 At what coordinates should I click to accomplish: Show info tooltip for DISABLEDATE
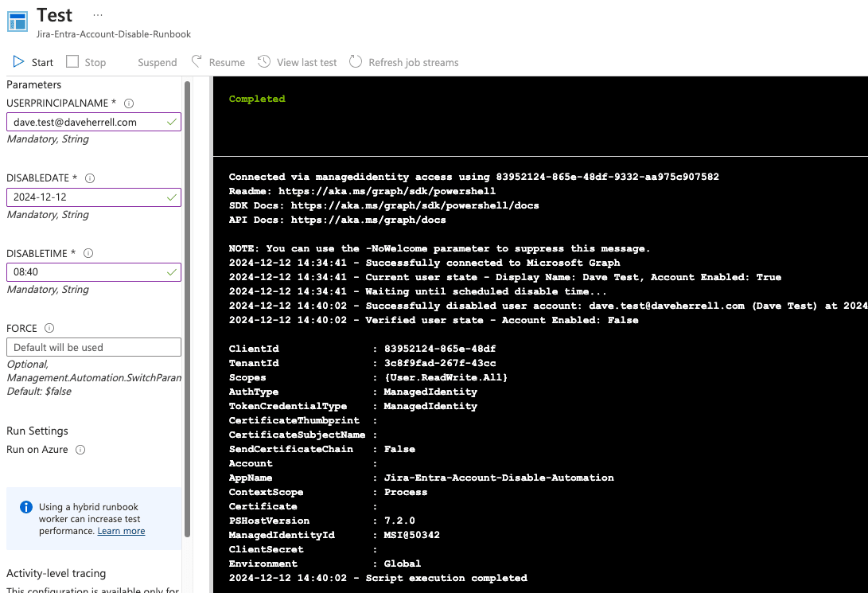(x=90, y=178)
